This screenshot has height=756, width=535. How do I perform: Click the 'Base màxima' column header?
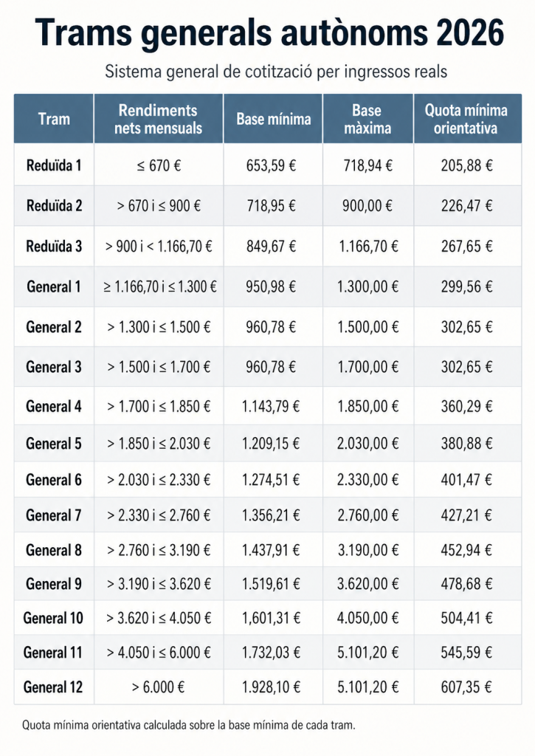coord(367,119)
